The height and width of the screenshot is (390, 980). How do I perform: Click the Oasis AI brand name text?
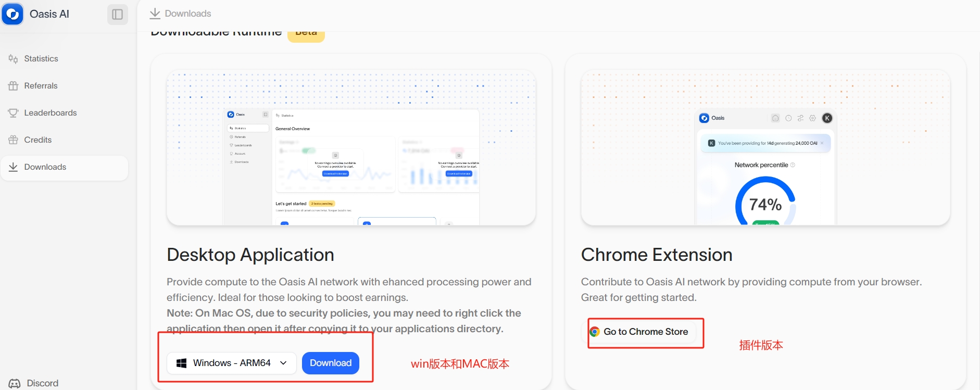coord(49,14)
